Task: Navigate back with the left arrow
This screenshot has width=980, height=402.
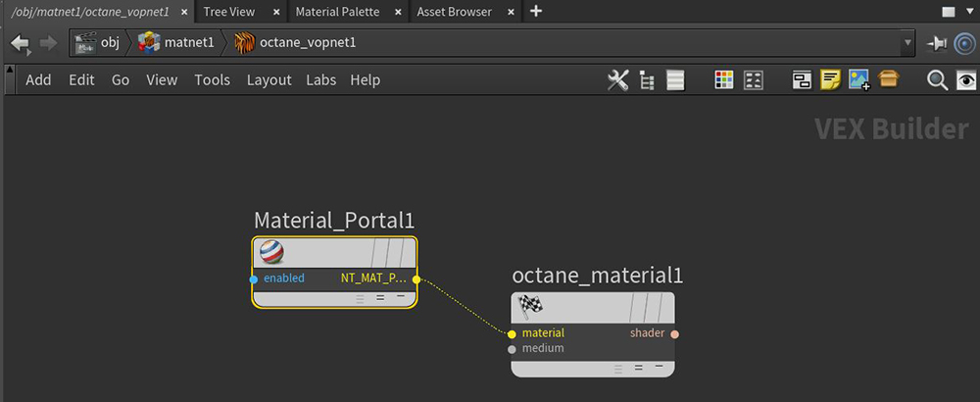Action: tap(20, 43)
